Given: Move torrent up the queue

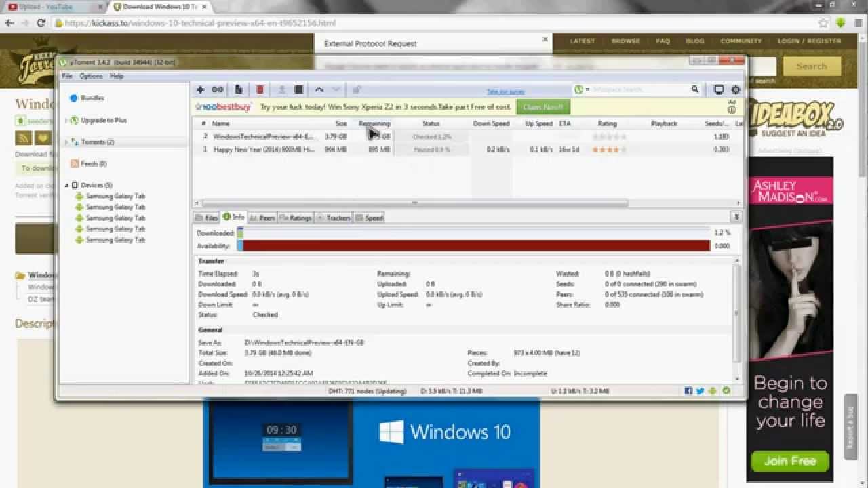Looking at the screenshot, I should coord(319,89).
